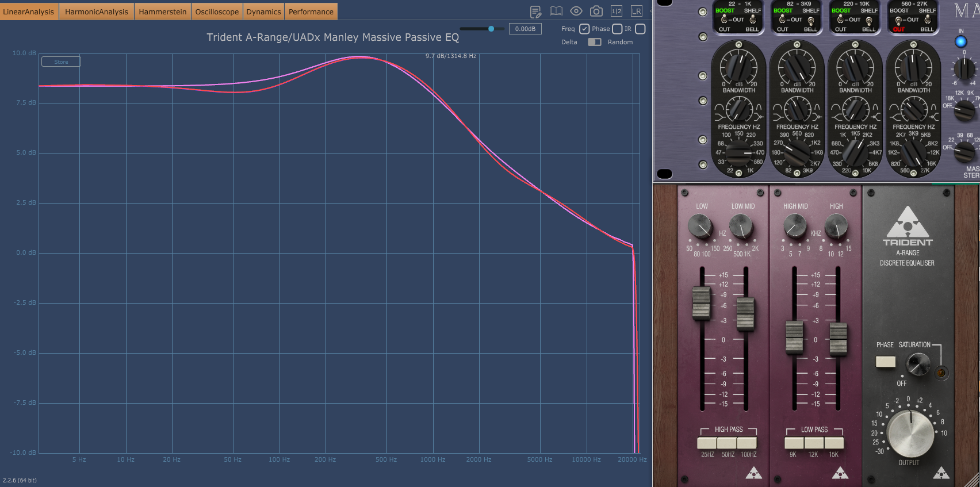Click the Trident LOW MID frequency knob
The image size is (980, 487).
point(741,227)
